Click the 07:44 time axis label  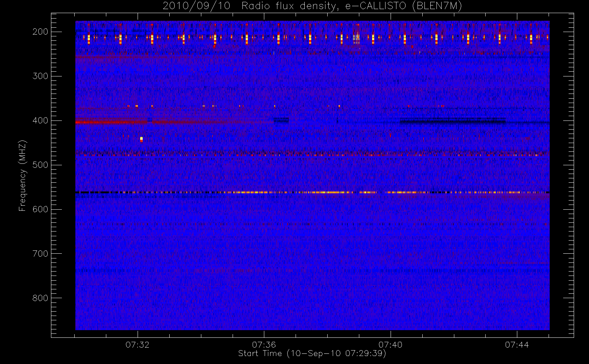pyautogui.click(x=517, y=344)
